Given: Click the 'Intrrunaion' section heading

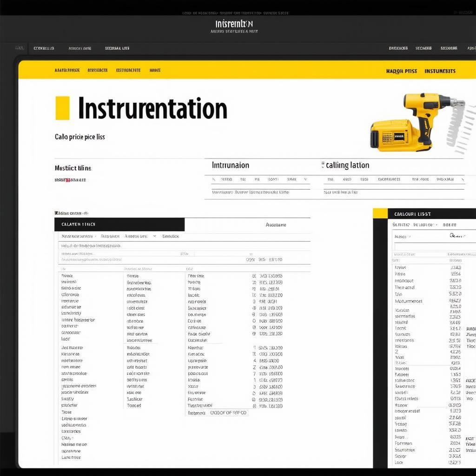Looking at the screenshot, I should click(230, 165).
